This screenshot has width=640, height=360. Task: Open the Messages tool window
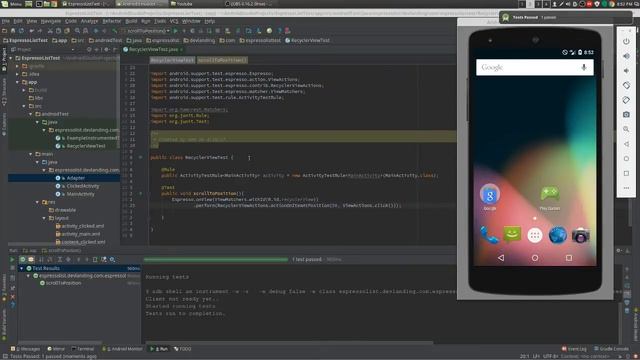pyautogui.click(x=25, y=349)
